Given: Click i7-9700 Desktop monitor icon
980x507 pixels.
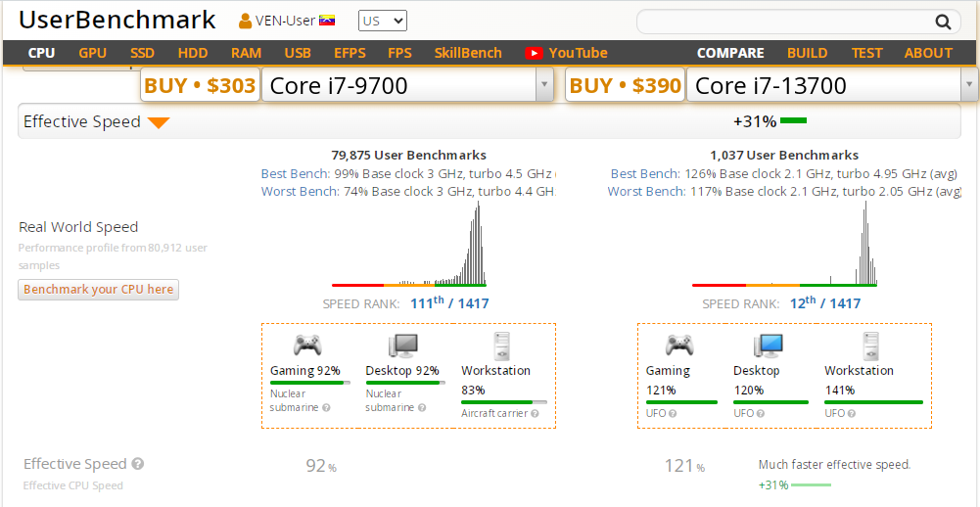Looking at the screenshot, I should pyautogui.click(x=403, y=346).
